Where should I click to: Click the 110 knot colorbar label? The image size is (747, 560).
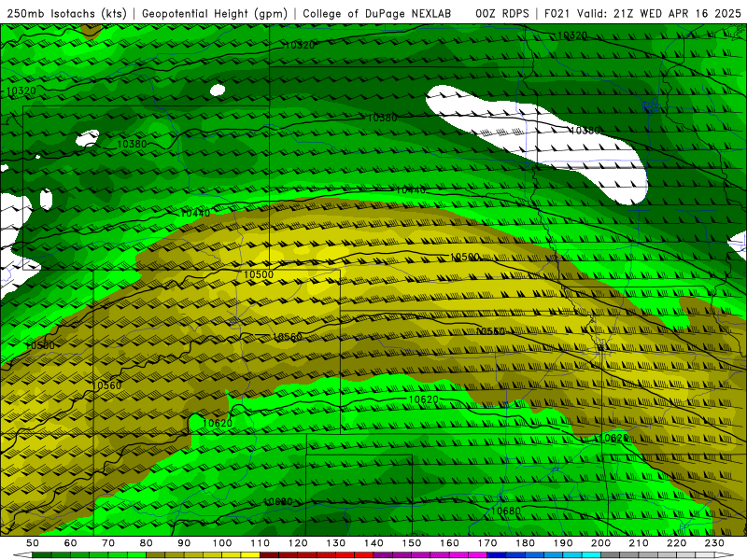(x=260, y=543)
